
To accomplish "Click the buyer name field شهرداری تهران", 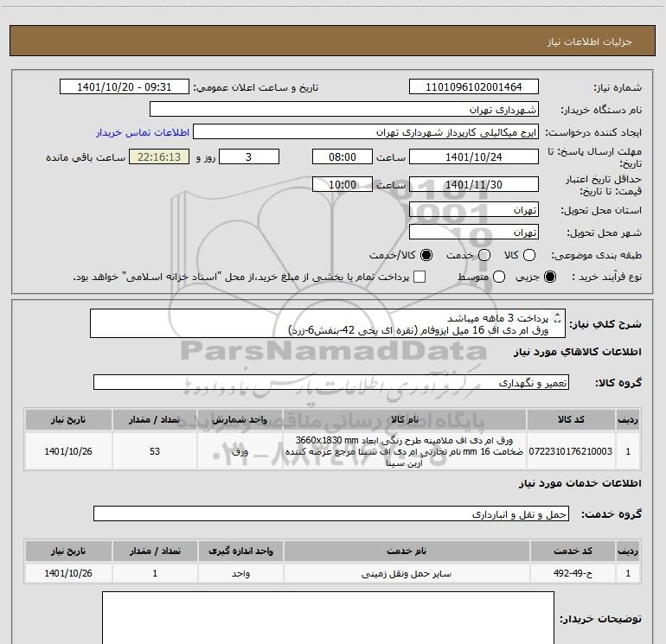I will [344, 109].
